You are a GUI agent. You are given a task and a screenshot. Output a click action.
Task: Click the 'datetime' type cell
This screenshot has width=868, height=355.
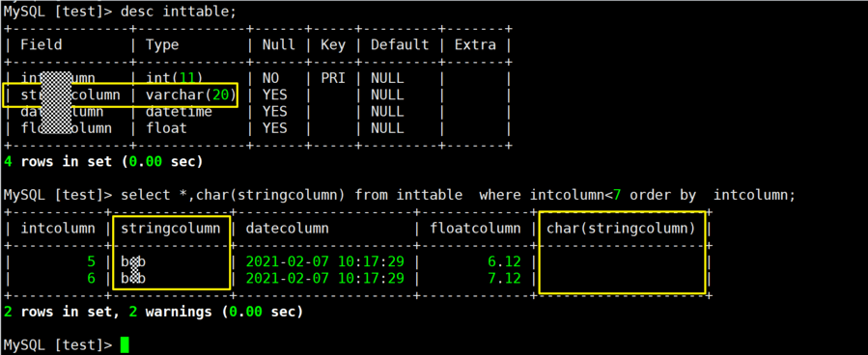[x=179, y=112]
